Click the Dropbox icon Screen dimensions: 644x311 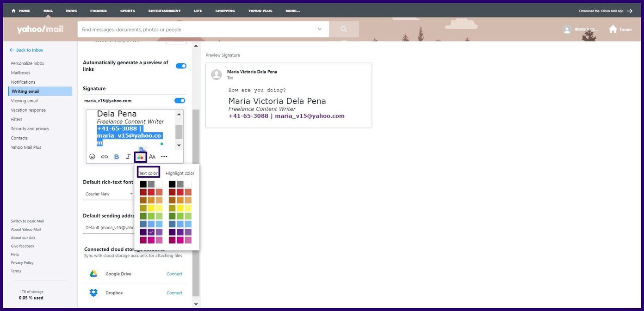tap(93, 293)
